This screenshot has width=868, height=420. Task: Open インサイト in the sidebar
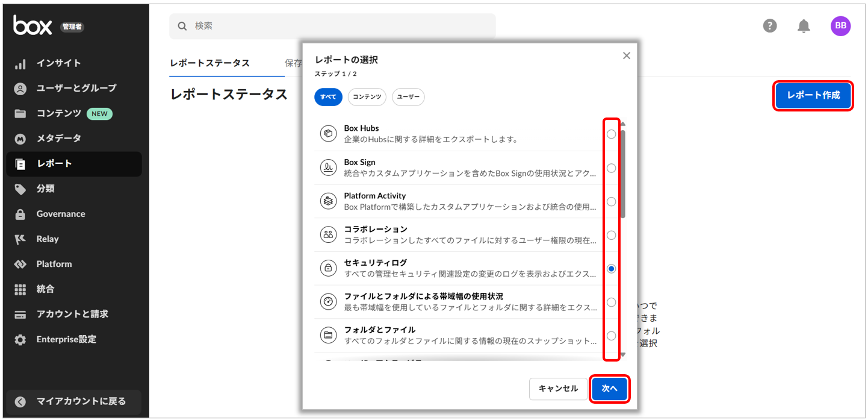point(58,63)
